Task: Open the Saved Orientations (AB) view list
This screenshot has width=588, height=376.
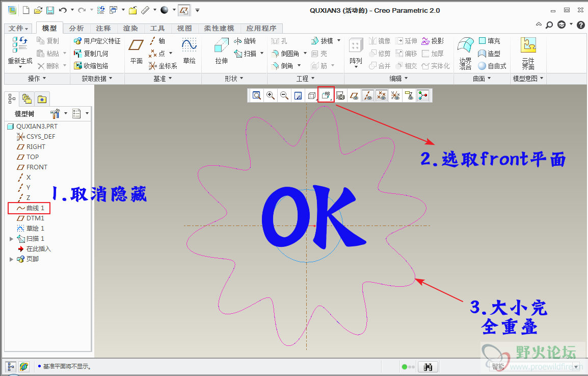Action: coord(326,95)
